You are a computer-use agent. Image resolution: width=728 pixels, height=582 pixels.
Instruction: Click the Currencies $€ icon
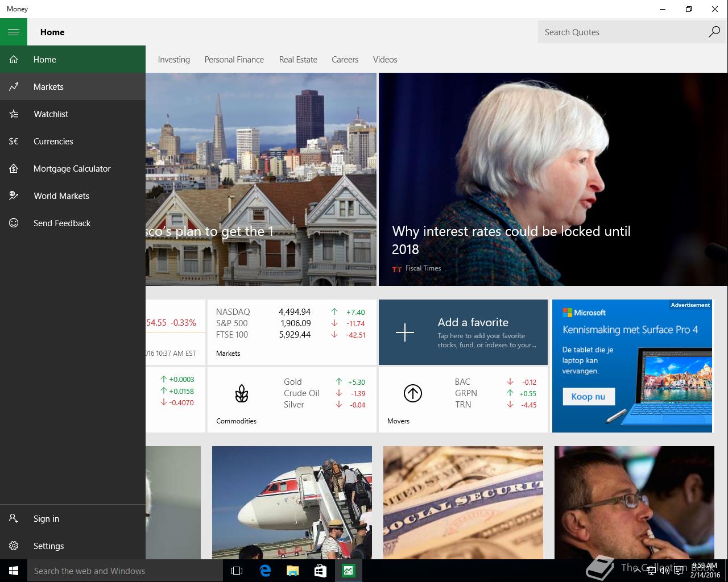(x=14, y=141)
